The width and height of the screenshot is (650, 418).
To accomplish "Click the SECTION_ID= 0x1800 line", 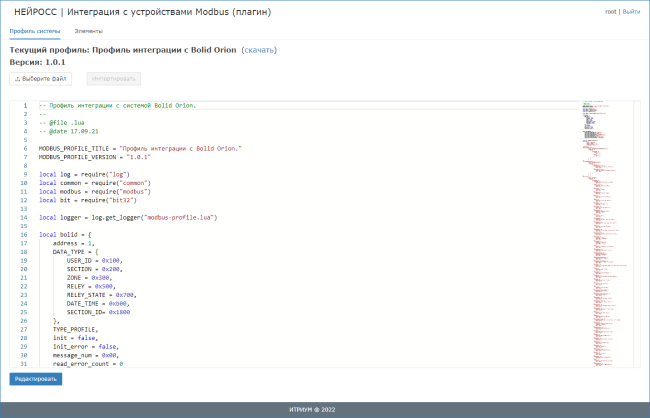I will point(98,312).
